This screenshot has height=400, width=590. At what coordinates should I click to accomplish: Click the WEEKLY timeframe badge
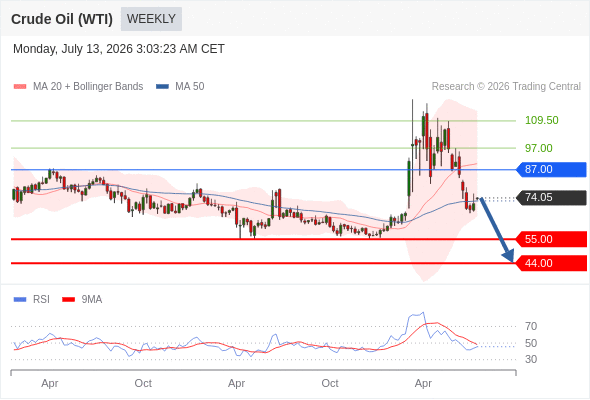[151, 19]
